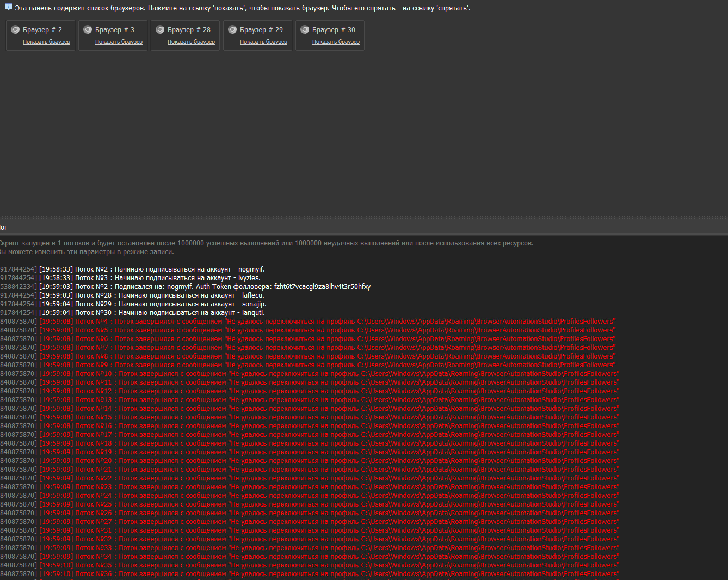The image size is (728, 580).
Task: Show browser # 3 via Показать браузер link
Action: tap(119, 42)
